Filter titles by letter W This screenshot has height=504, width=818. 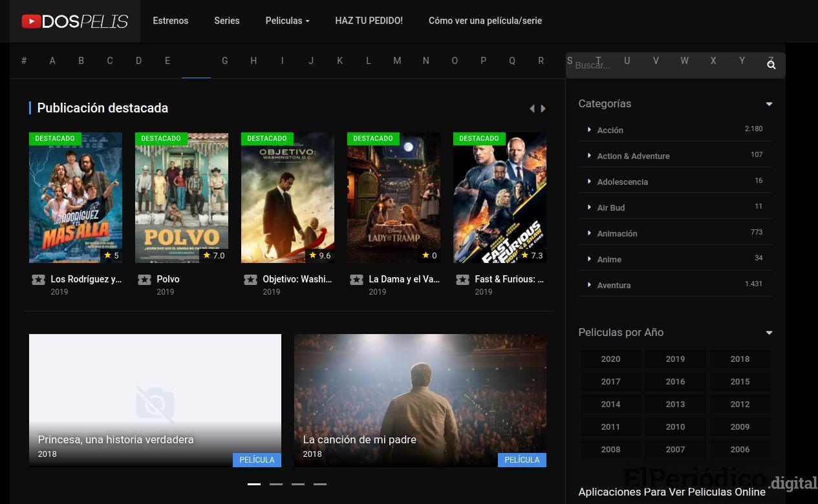684,61
